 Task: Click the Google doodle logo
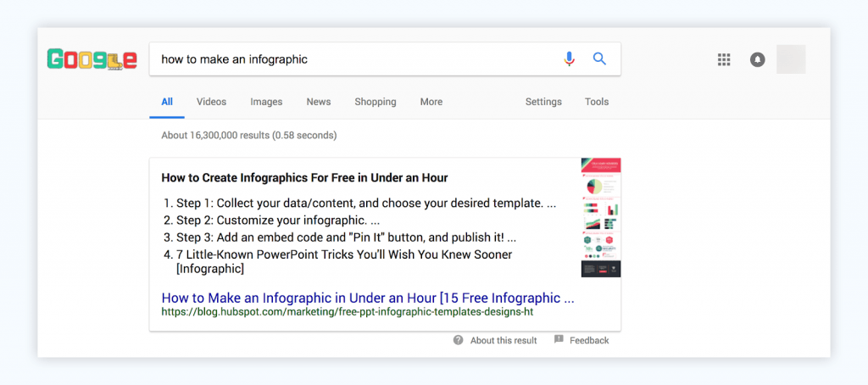[x=92, y=59]
